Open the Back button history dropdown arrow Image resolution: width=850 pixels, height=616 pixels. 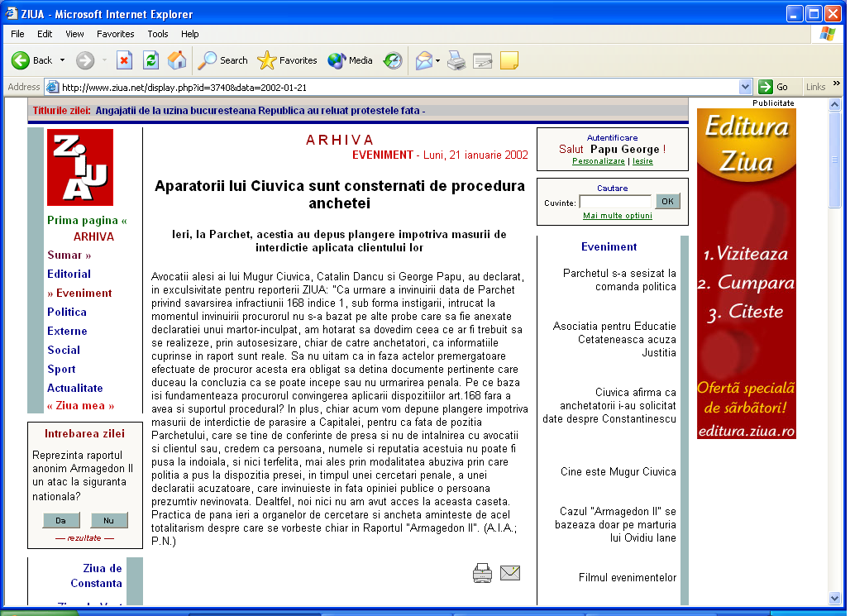[62, 60]
